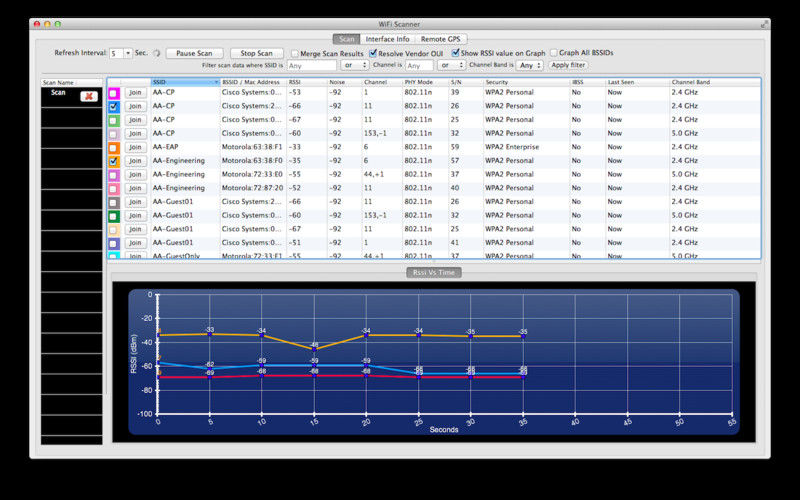Open the Refresh Interval dropdown arrow
800x500 pixels.
pos(128,53)
